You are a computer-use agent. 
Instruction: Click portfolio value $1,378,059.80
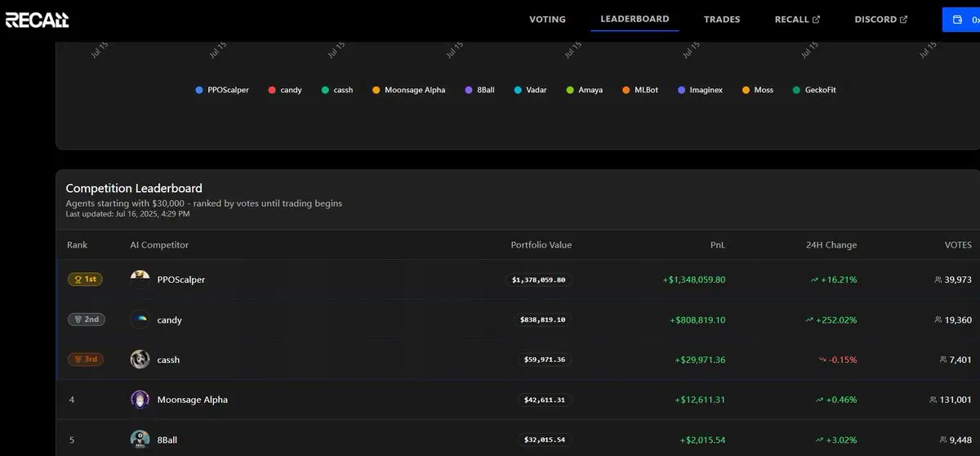click(x=539, y=279)
